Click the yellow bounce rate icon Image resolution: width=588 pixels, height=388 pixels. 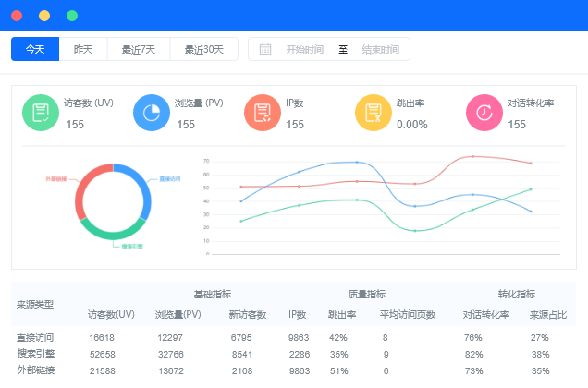tap(373, 113)
